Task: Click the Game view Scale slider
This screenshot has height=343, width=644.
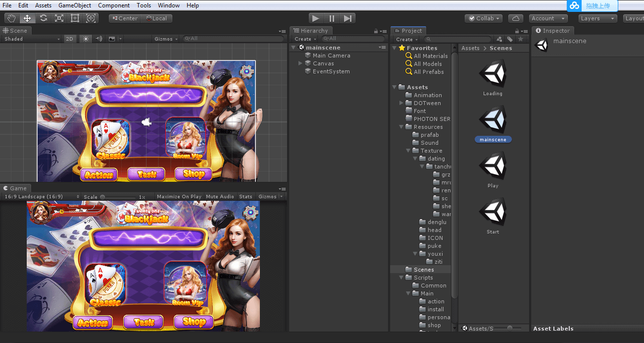Action: pyautogui.click(x=118, y=197)
